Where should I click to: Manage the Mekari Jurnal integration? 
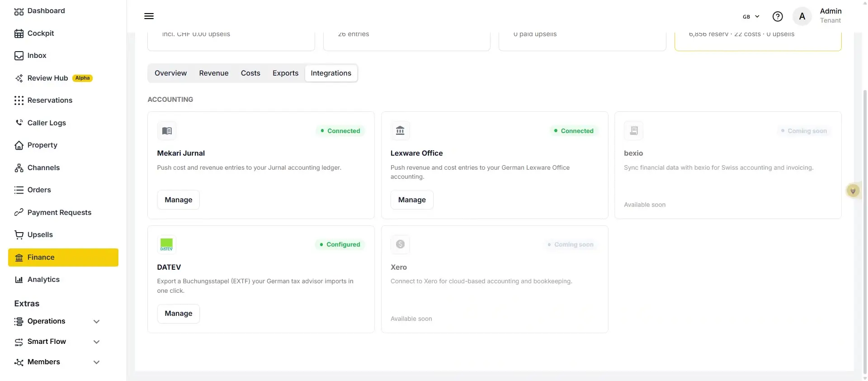[178, 200]
